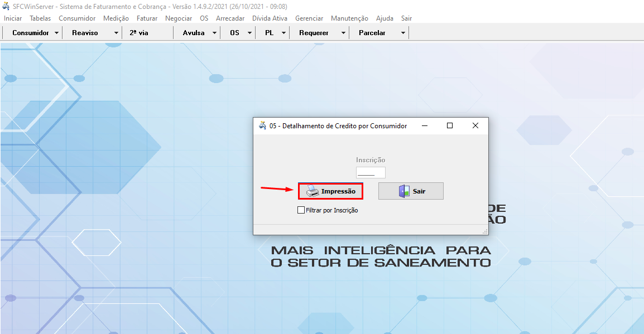This screenshot has height=334, width=644.
Task: Open the Tabelas menu
Action: [x=40, y=18]
